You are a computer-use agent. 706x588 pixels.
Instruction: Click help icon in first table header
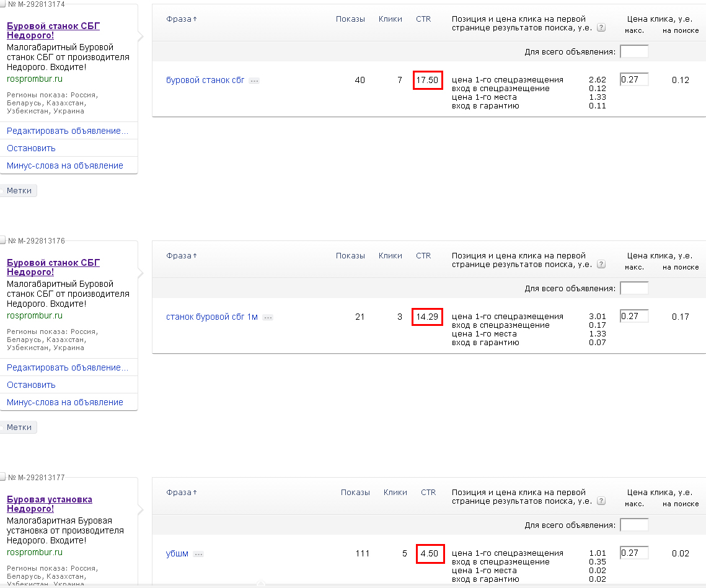coord(601,28)
